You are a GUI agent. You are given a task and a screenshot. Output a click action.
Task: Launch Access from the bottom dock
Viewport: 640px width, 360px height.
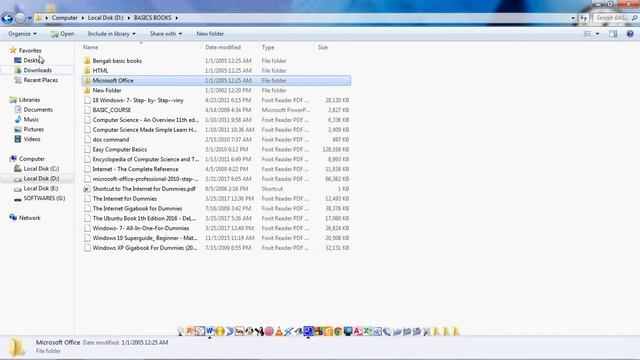(357, 331)
